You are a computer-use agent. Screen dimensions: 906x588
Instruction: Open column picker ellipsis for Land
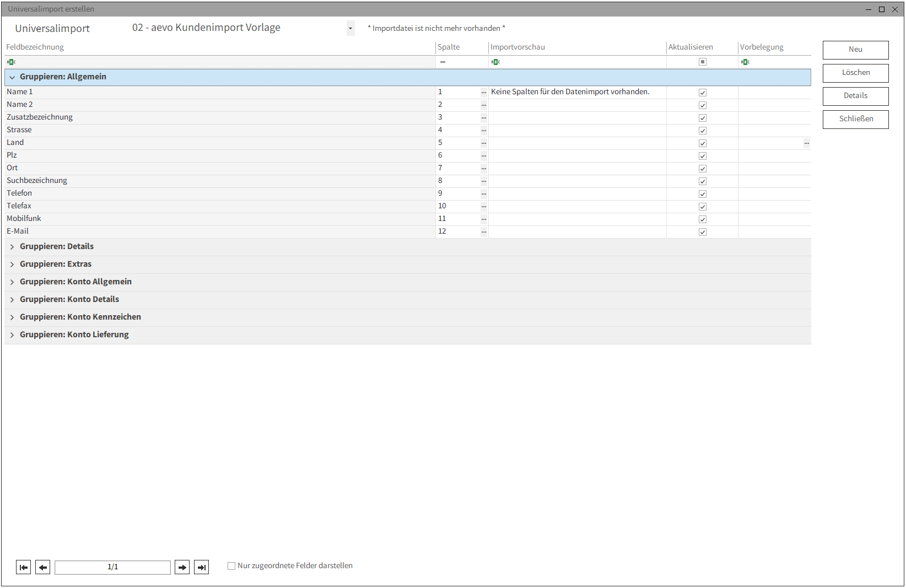tap(484, 143)
